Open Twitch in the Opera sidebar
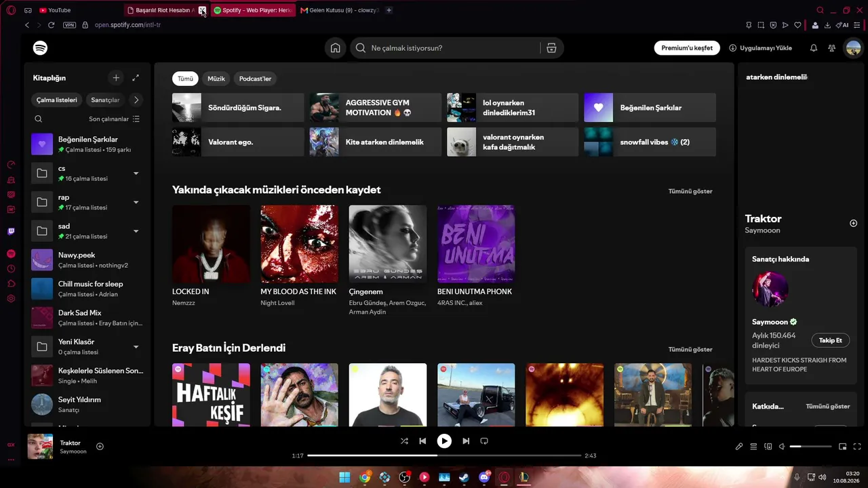The width and height of the screenshot is (868, 488). pos(11,231)
